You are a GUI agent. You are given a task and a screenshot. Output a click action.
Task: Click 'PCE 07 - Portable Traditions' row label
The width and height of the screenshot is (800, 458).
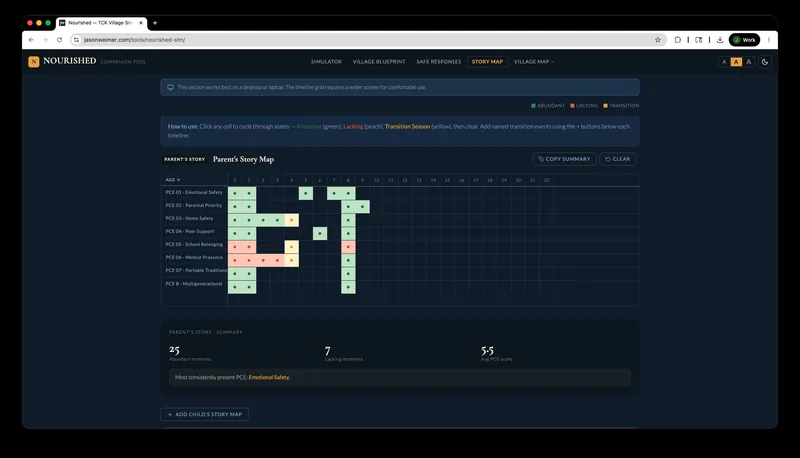click(x=196, y=270)
